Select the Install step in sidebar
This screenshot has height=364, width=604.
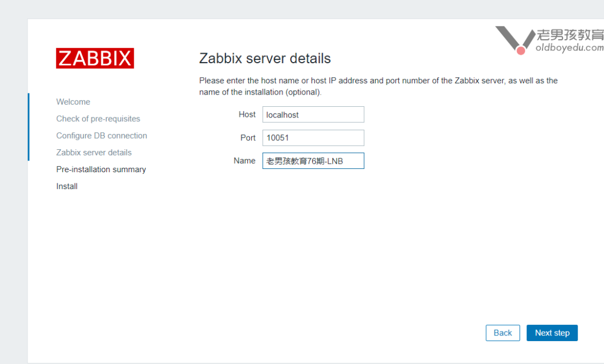tap(67, 186)
